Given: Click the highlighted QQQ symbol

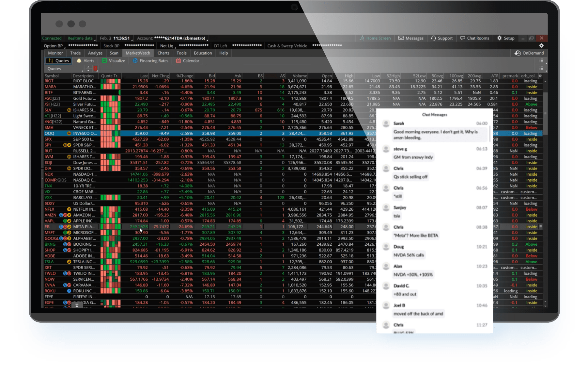Looking at the screenshot, I should tap(49, 133).
